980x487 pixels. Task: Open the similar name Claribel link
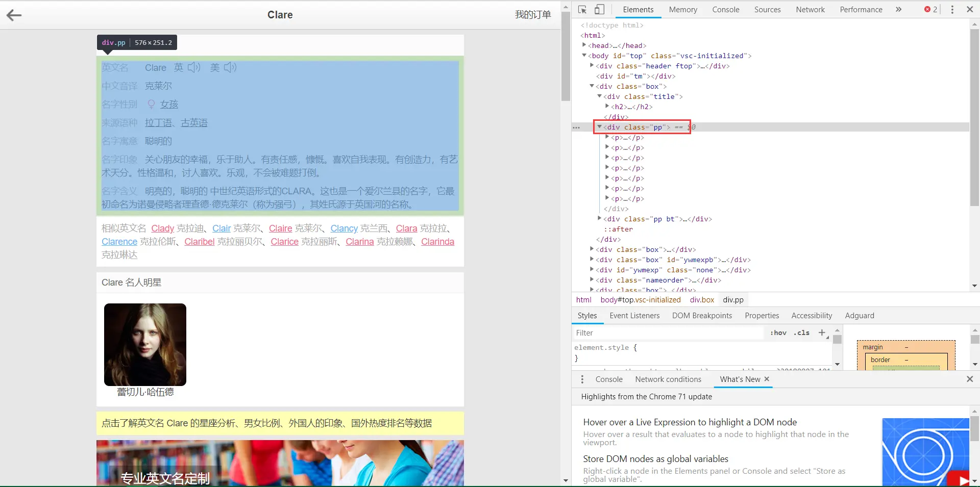(200, 242)
